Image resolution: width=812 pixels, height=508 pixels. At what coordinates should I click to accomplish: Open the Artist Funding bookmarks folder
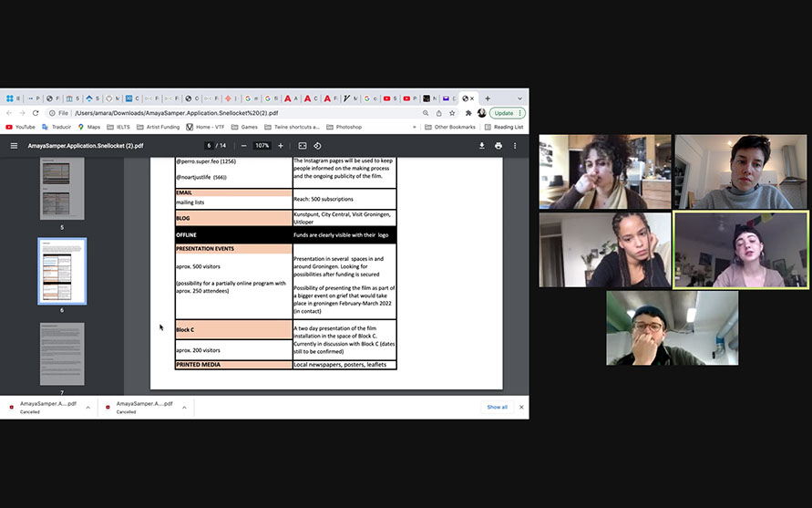point(159,127)
